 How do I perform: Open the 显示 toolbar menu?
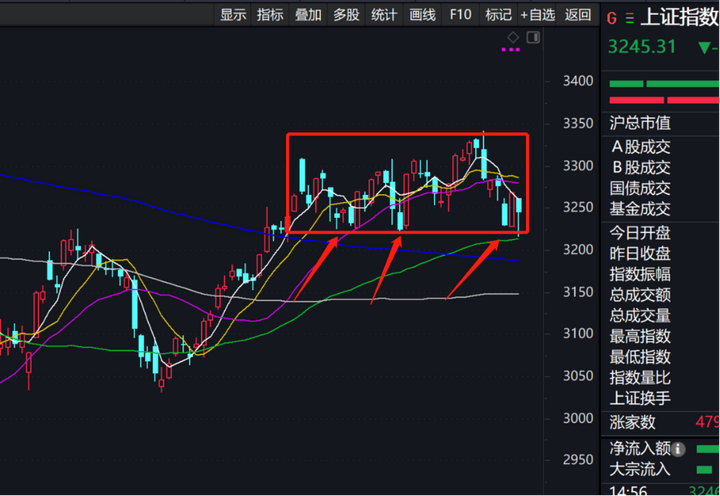coord(233,15)
